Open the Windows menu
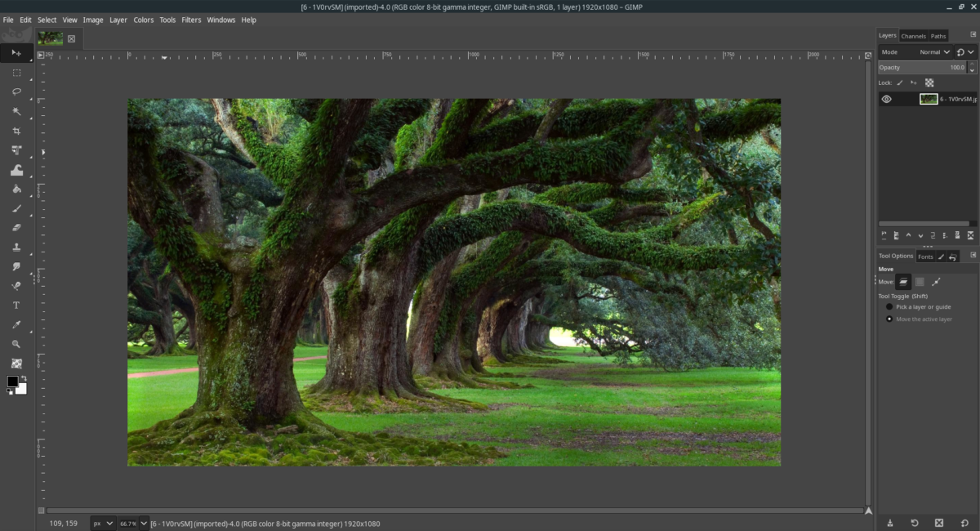This screenshot has height=531, width=980. coord(220,20)
